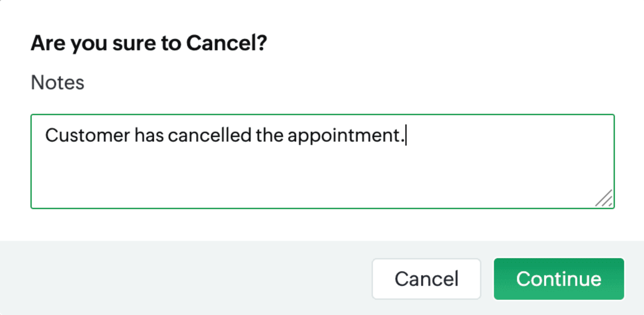This screenshot has width=644, height=315.
Task: Click the green Continue button
Action: (559, 279)
